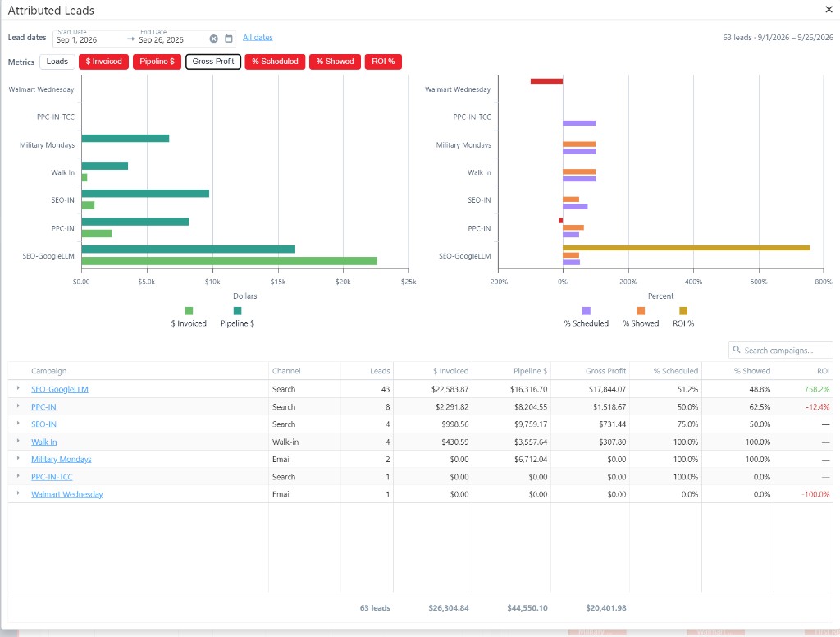This screenshot has width=840, height=637.
Task: Open the PPC-IN-TCC campaign link
Action: tap(52, 477)
